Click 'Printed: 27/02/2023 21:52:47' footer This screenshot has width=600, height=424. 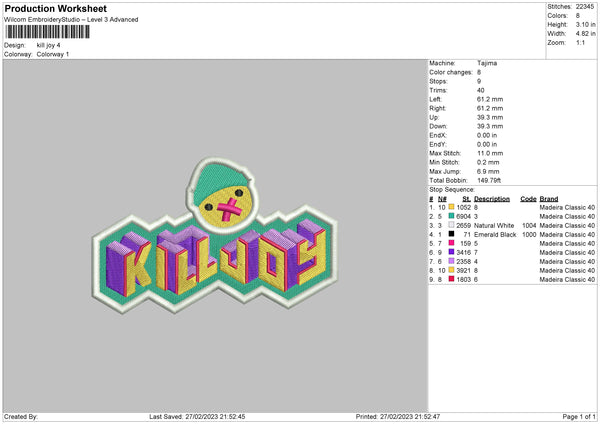click(x=398, y=417)
